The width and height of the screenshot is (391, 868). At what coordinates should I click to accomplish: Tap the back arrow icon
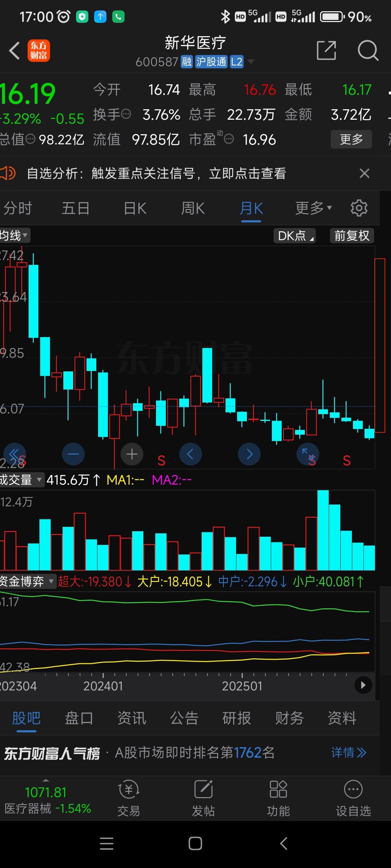tap(14, 51)
